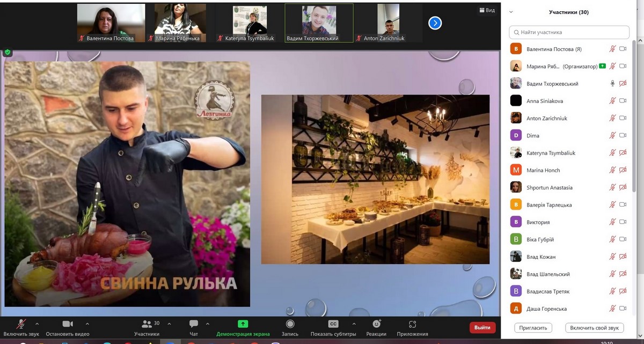
Task: Click the Найти участника search field
Action: coord(569,32)
